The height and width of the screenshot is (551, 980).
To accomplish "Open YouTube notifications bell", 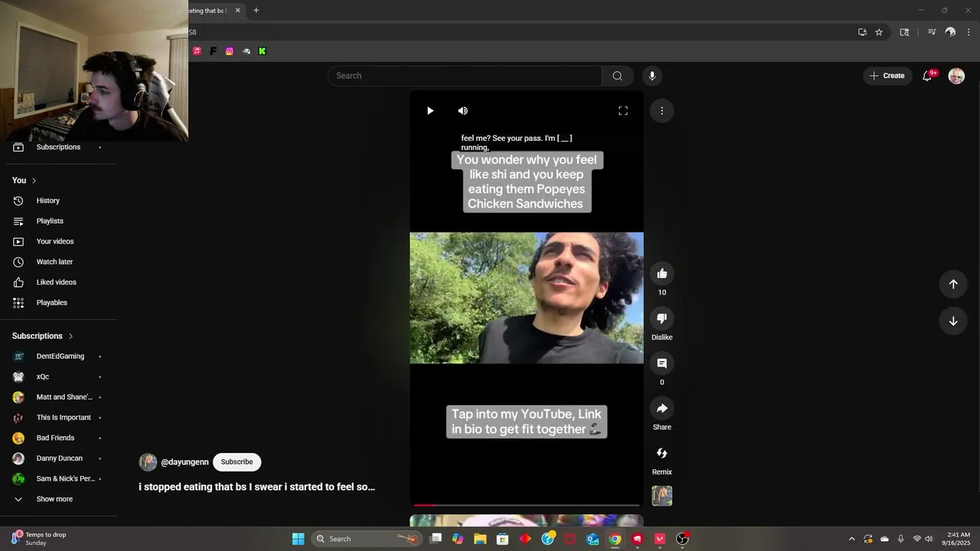I will [x=927, y=76].
